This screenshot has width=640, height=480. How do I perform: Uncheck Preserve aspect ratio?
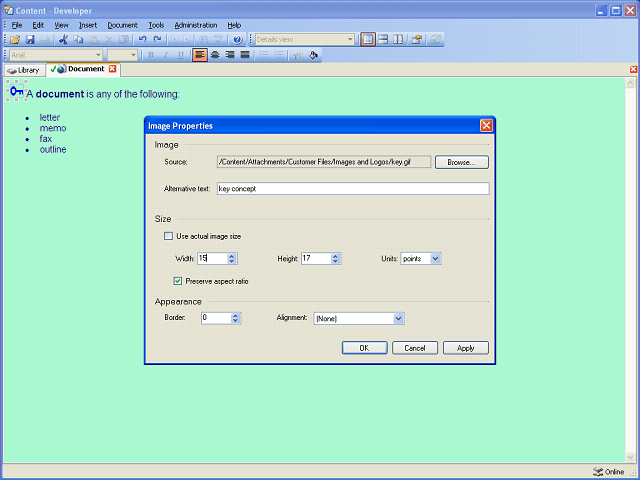tap(178, 281)
